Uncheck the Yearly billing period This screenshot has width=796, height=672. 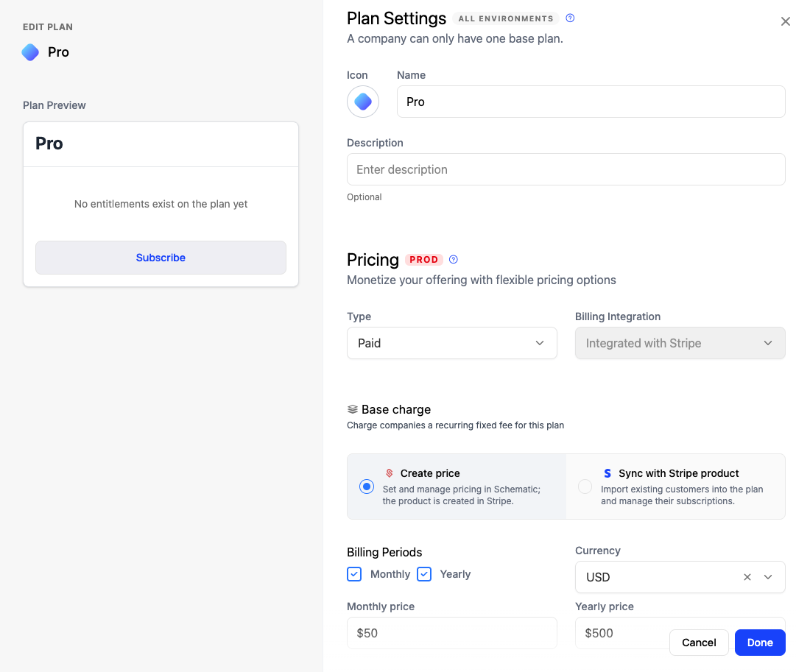pos(424,574)
